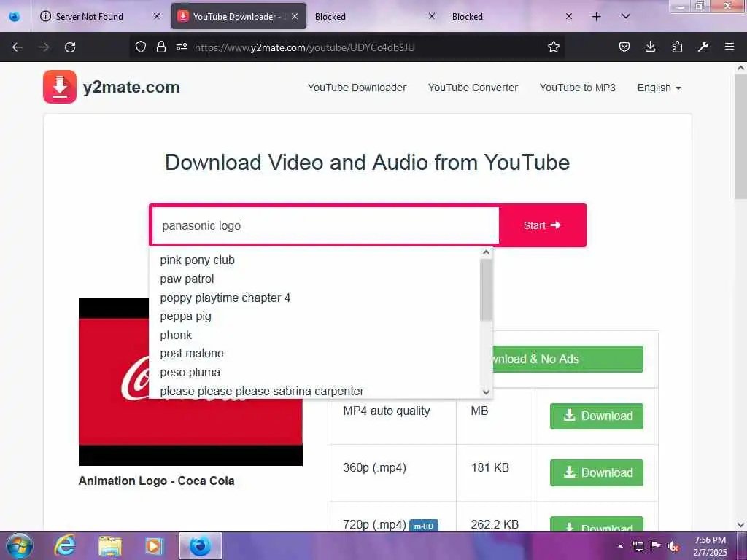Click the page scrollbar down arrow
This screenshot has height=560, width=747.
tap(740, 525)
